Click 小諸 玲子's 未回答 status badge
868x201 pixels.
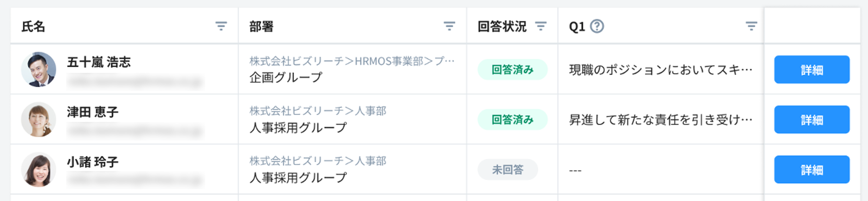[508, 170]
